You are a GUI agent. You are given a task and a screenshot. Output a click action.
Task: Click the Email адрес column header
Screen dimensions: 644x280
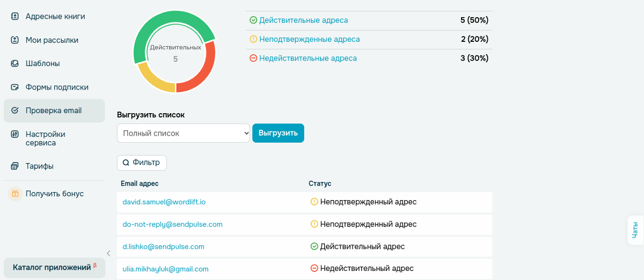click(x=140, y=183)
